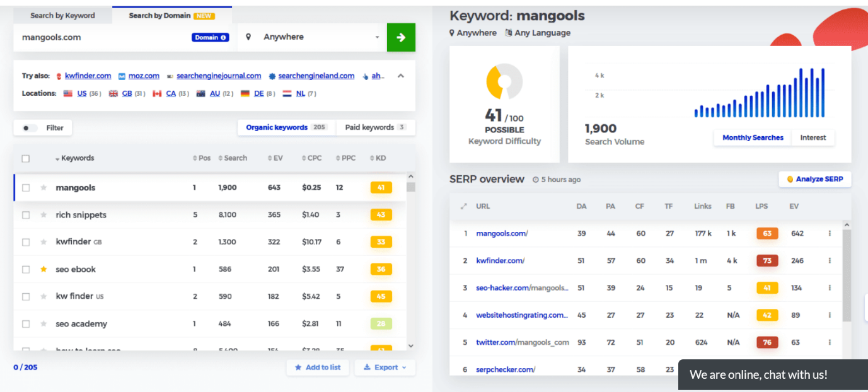Star the kwfinder keyword row
Image resolution: width=868 pixels, height=392 pixels.
(43, 242)
